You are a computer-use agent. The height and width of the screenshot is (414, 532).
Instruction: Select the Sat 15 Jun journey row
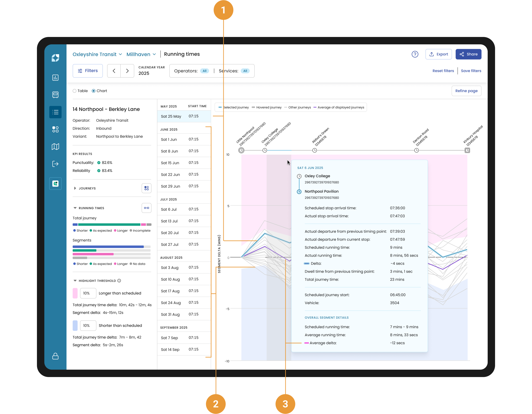pos(184,162)
